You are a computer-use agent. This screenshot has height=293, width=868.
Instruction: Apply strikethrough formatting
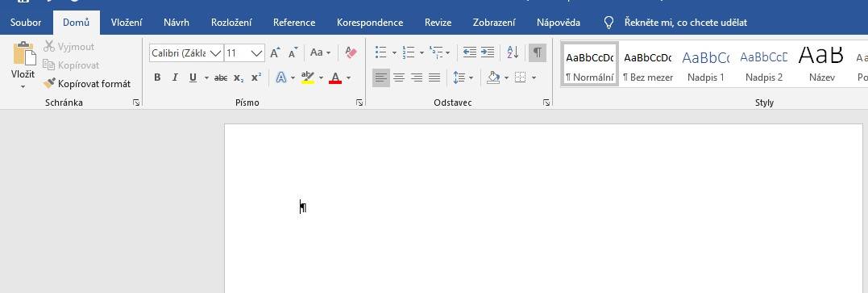pyautogui.click(x=221, y=77)
